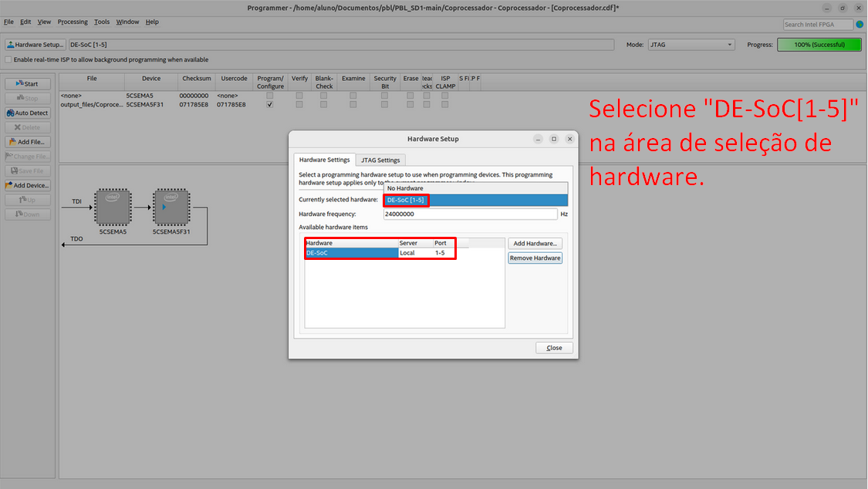Click the Hardware frequency input field
The height and width of the screenshot is (489, 868).
click(471, 214)
